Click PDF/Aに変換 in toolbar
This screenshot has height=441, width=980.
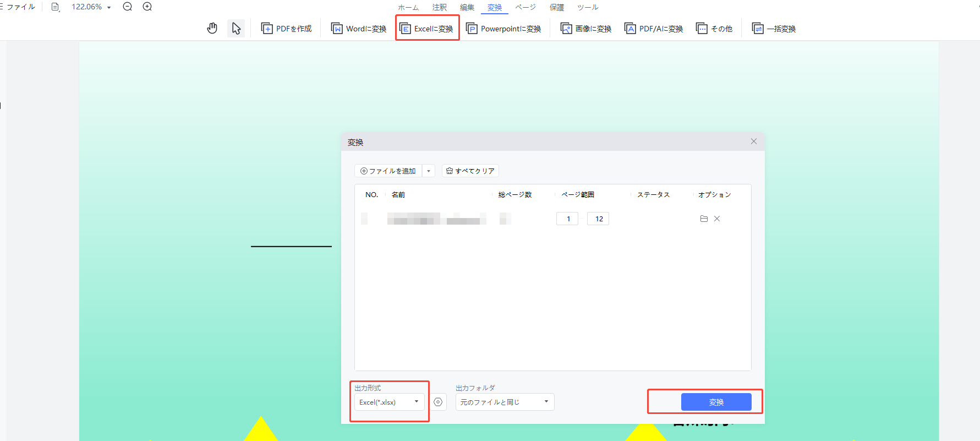654,29
